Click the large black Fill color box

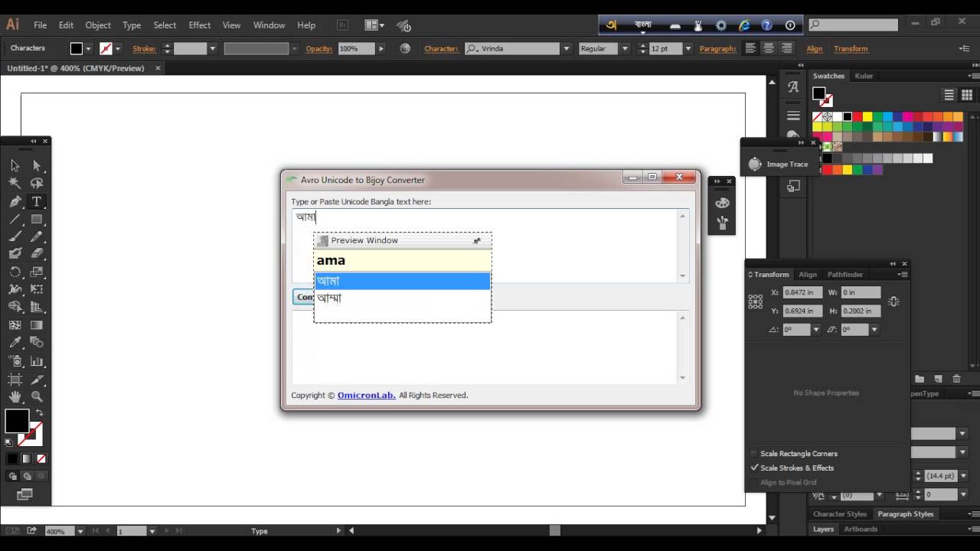(x=17, y=422)
